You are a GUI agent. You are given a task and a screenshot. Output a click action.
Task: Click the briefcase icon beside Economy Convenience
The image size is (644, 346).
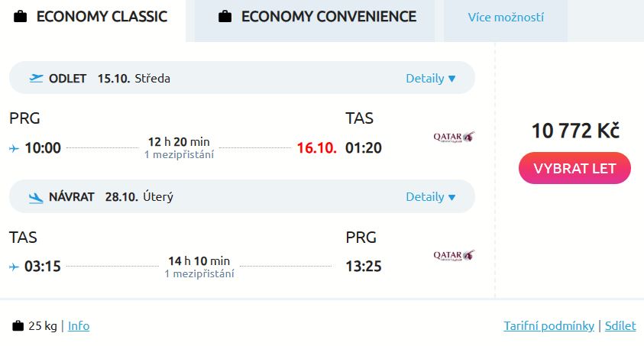(225, 17)
